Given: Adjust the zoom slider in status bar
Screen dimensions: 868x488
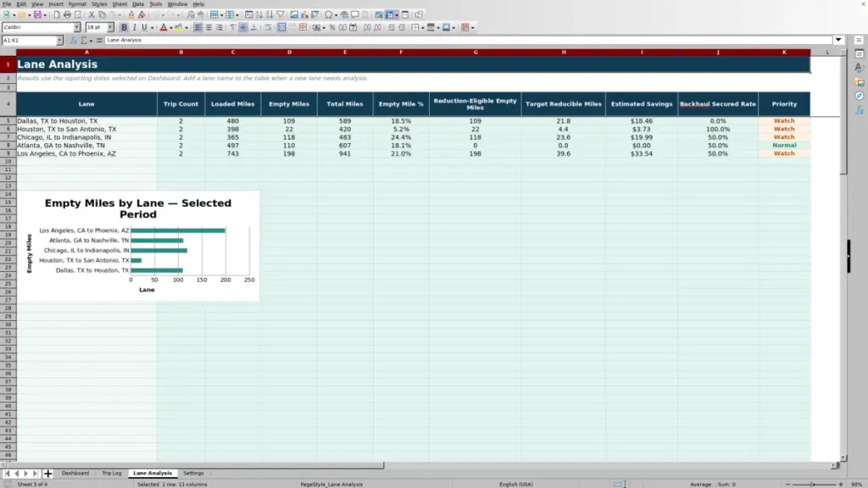Looking at the screenshot, I should [x=814, y=484].
